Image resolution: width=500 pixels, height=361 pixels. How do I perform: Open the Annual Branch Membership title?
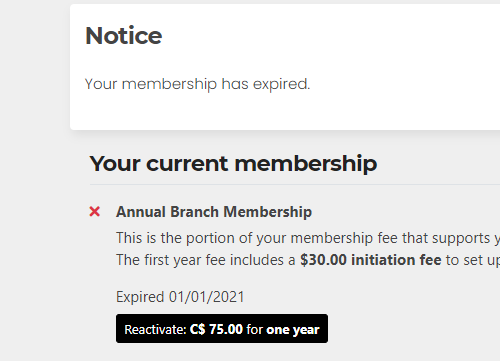coord(214,212)
